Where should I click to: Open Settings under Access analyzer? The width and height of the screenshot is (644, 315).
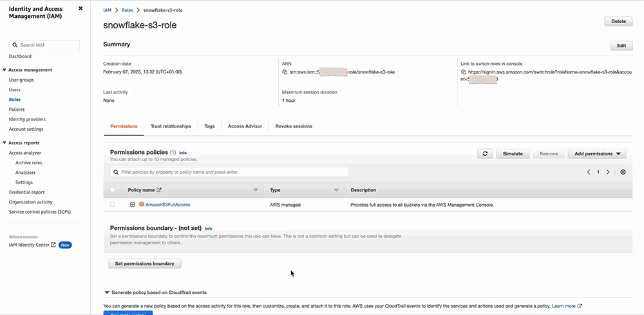coord(24,183)
